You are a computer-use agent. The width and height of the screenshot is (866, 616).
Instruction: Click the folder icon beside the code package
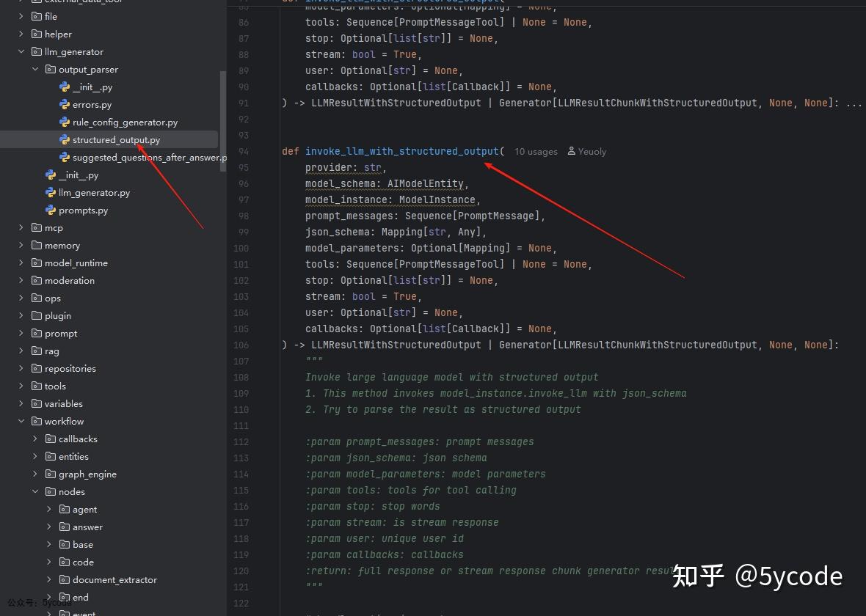[x=65, y=562]
